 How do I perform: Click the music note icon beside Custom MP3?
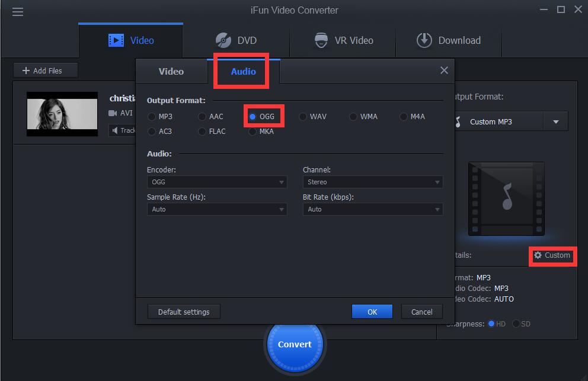point(458,122)
